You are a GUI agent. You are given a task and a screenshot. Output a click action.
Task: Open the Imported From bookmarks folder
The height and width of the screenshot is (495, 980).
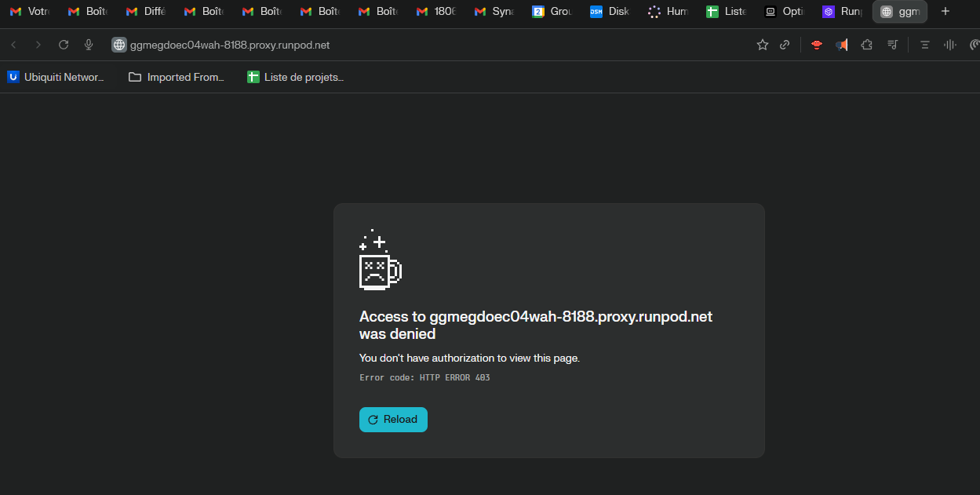(177, 77)
